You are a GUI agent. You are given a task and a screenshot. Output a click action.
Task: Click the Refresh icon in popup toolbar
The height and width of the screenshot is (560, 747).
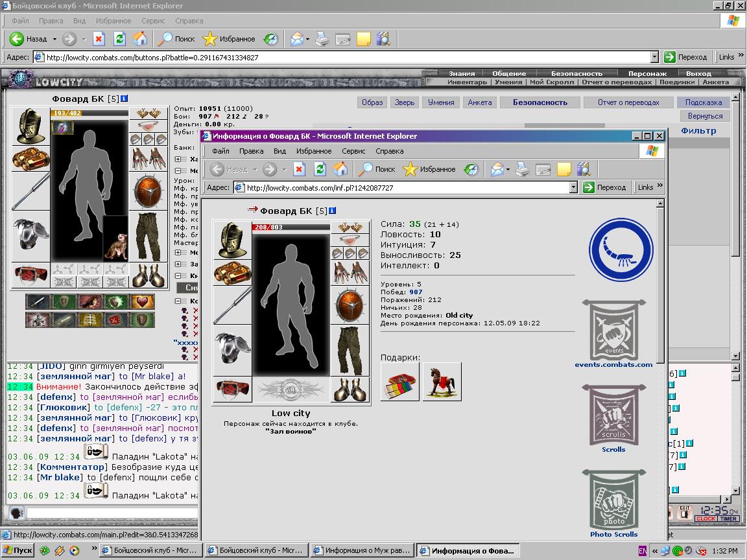coord(320,169)
